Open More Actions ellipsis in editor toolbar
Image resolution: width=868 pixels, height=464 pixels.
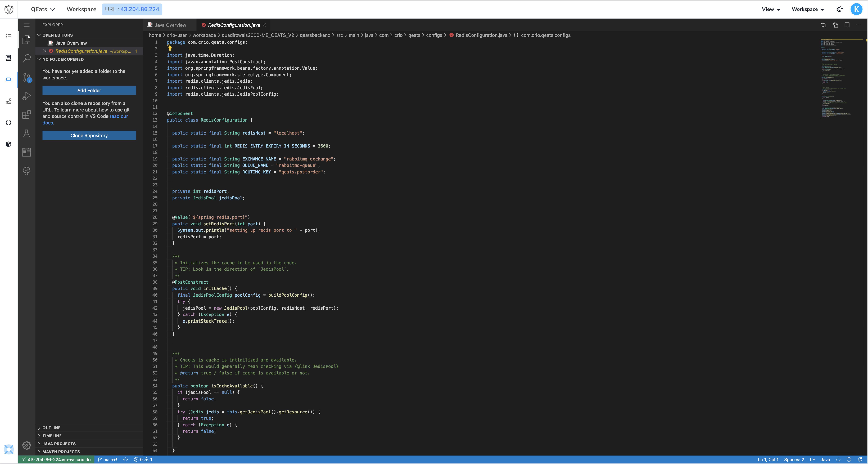tap(858, 25)
